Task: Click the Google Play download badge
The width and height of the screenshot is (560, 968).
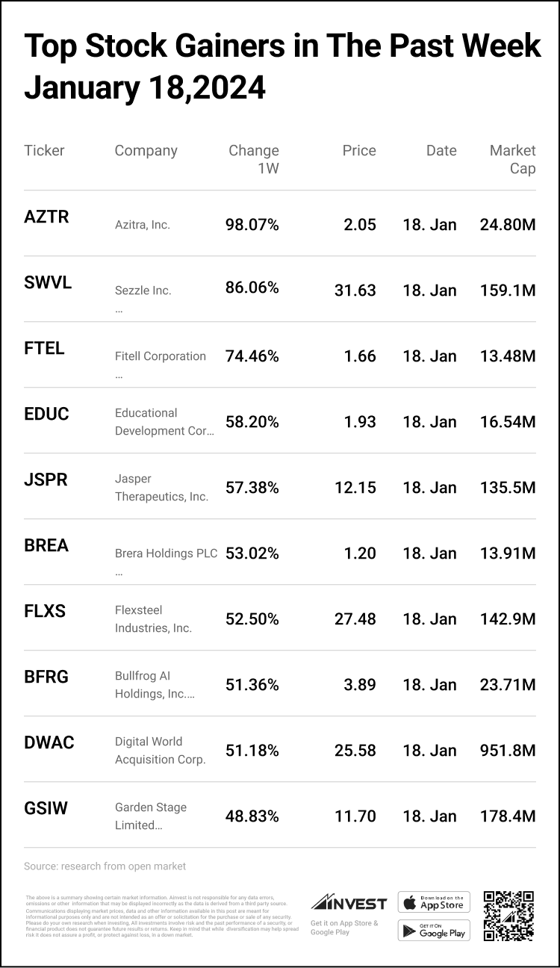Action: coord(434,930)
